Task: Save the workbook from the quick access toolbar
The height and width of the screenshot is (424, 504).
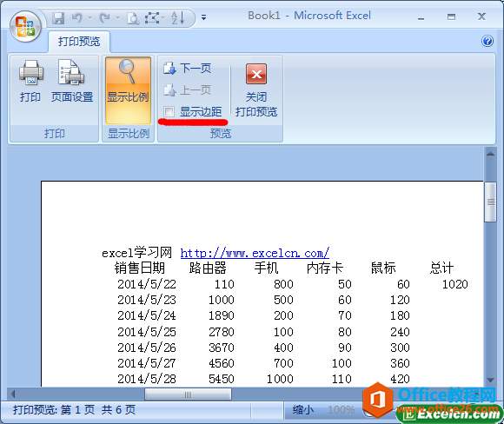Action: 58,18
